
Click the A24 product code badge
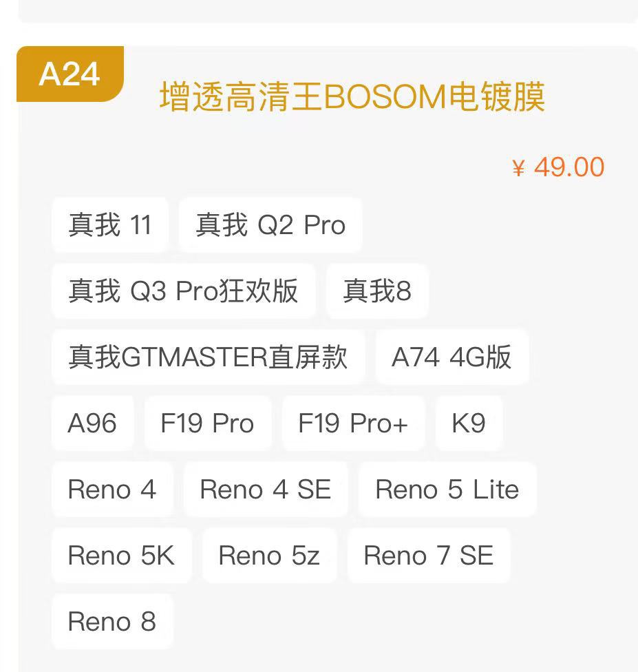[x=70, y=74]
